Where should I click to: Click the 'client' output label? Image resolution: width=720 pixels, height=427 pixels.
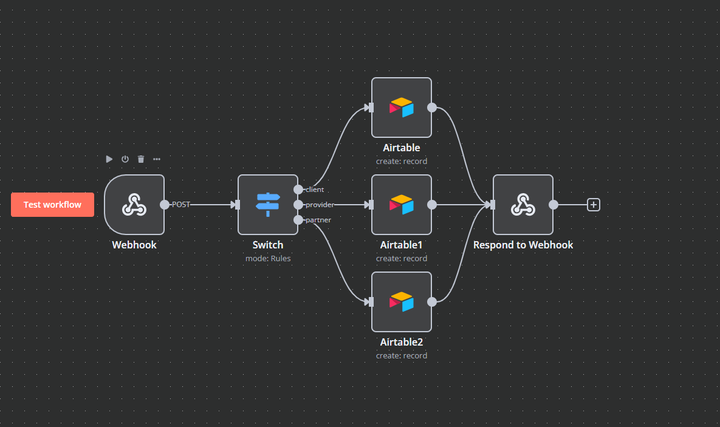(315, 189)
